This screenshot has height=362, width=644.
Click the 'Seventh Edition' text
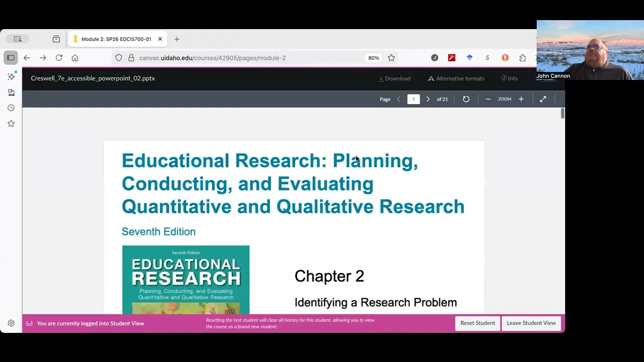(158, 232)
